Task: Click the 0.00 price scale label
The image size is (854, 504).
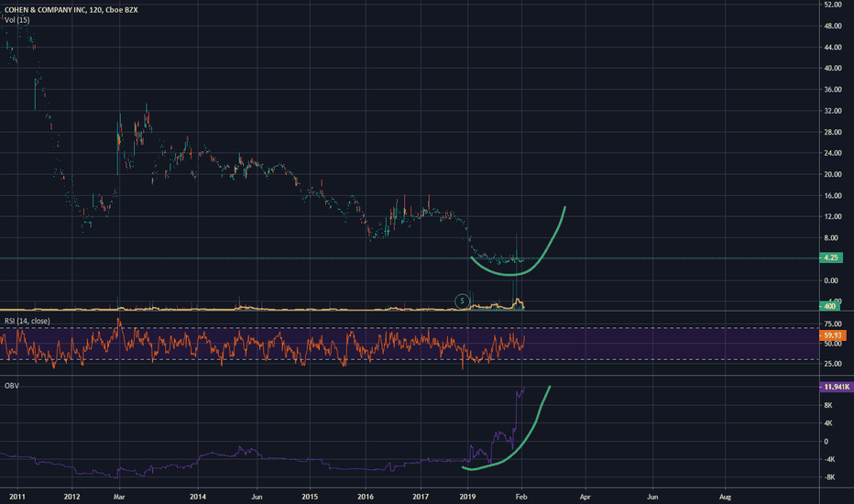Action: coord(831,280)
